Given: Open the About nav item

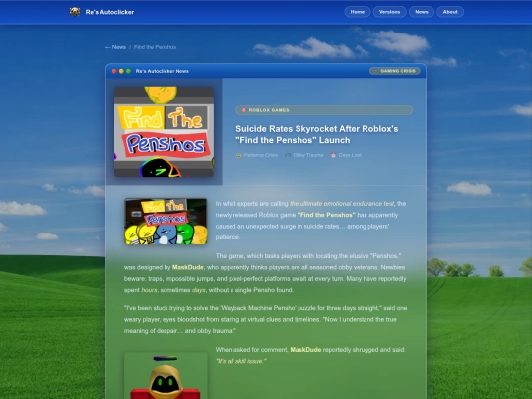Looking at the screenshot, I should tap(450, 12).
